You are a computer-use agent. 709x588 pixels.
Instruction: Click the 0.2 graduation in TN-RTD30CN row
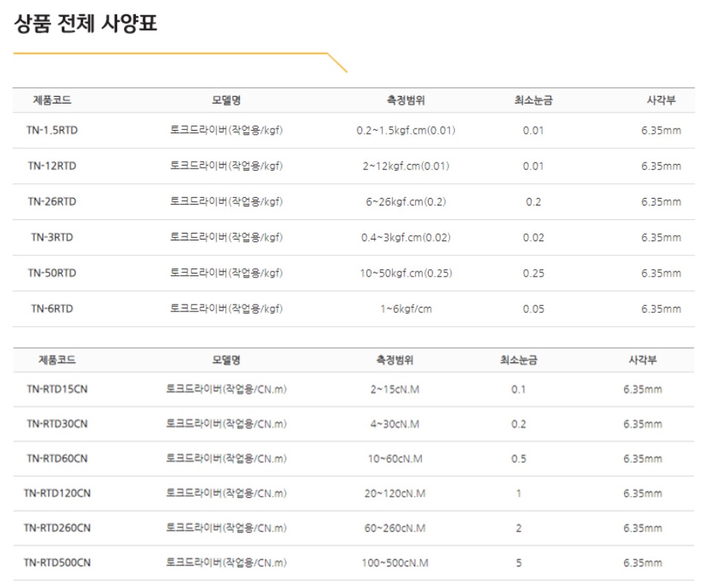tap(519, 425)
